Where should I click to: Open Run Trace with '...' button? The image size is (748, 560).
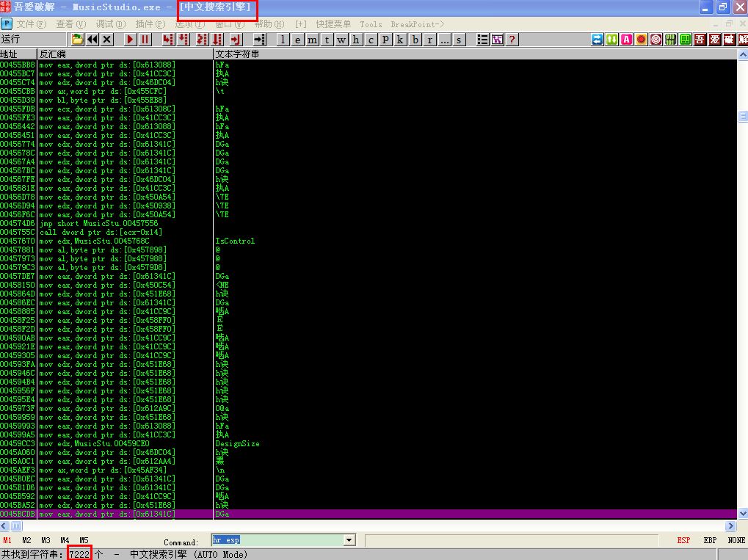[445, 40]
